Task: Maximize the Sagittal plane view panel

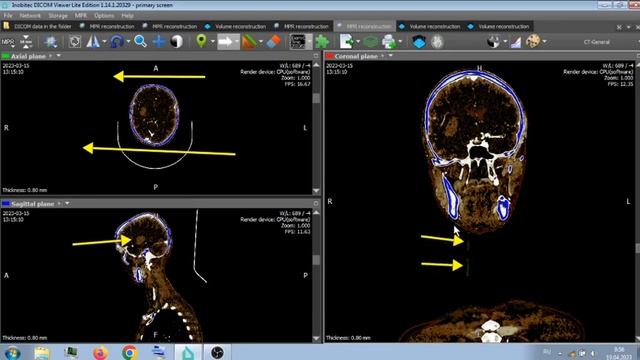Action: click(316, 203)
